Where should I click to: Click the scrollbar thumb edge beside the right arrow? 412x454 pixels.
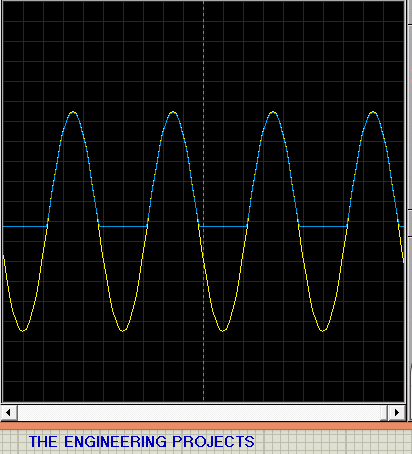(x=384, y=413)
